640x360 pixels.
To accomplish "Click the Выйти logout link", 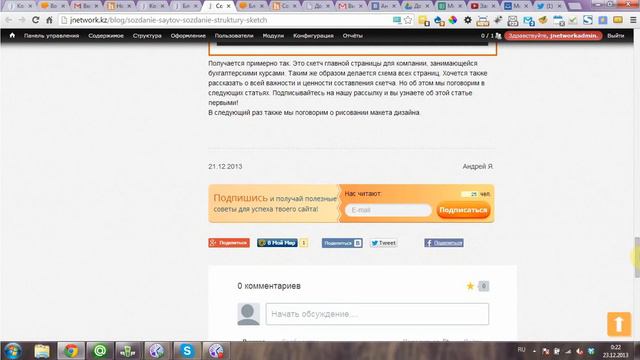I will 616,36.
